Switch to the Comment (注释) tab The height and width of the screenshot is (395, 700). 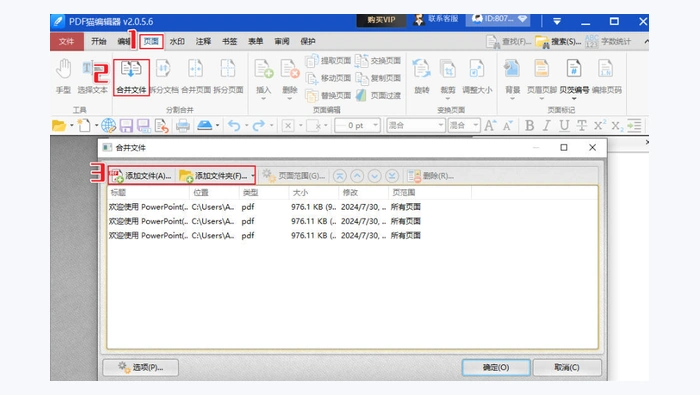tap(203, 42)
